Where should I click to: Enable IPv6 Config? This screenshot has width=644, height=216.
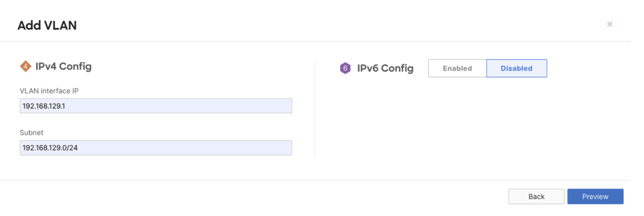tap(457, 69)
